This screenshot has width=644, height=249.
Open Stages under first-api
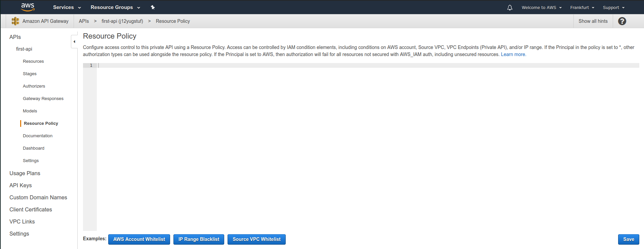tap(30, 74)
